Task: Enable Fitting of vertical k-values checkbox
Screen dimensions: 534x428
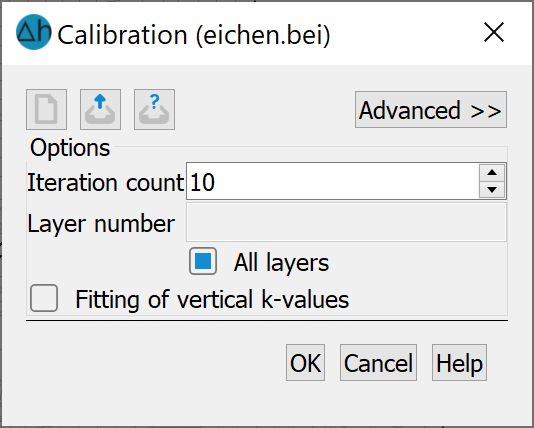Action: tap(44, 298)
